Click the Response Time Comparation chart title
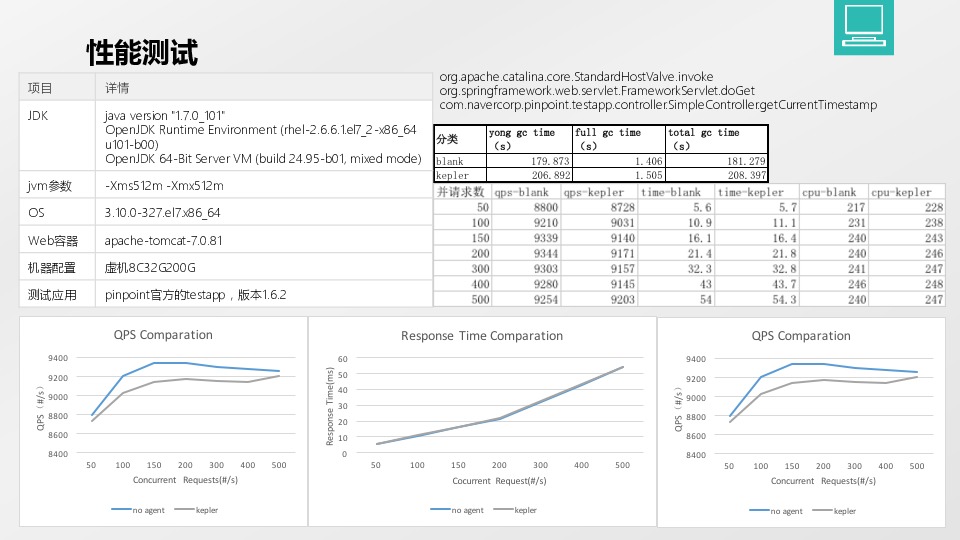The width and height of the screenshot is (960, 540). [x=482, y=336]
